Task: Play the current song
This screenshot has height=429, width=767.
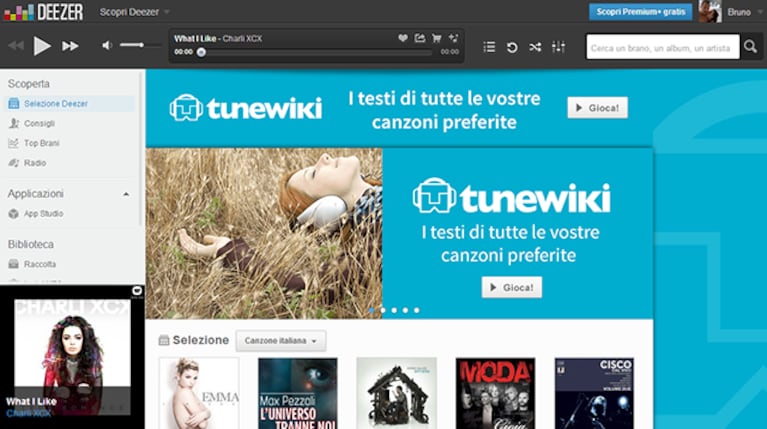Action: coord(42,46)
